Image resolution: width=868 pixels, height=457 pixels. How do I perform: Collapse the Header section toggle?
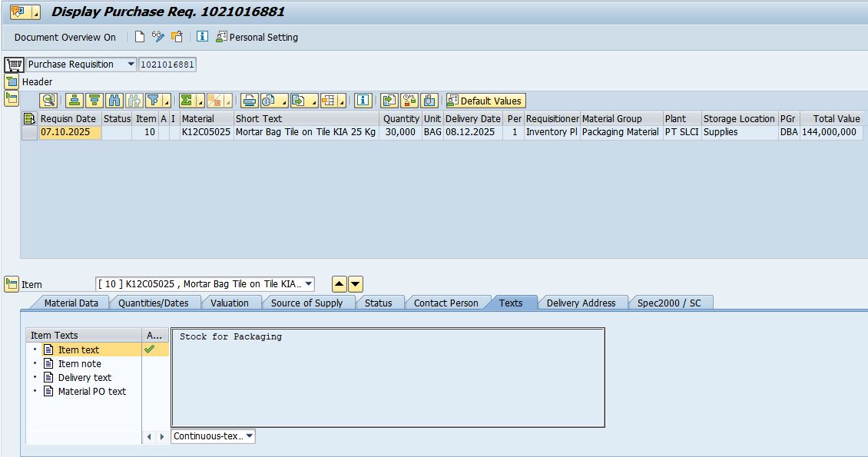(11, 81)
